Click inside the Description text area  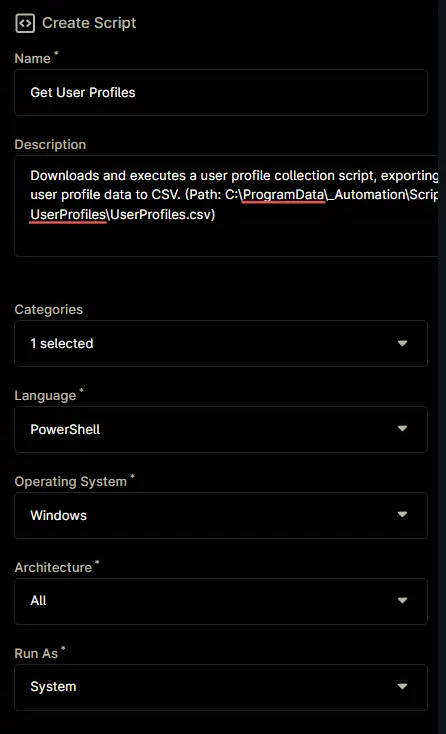point(227,206)
